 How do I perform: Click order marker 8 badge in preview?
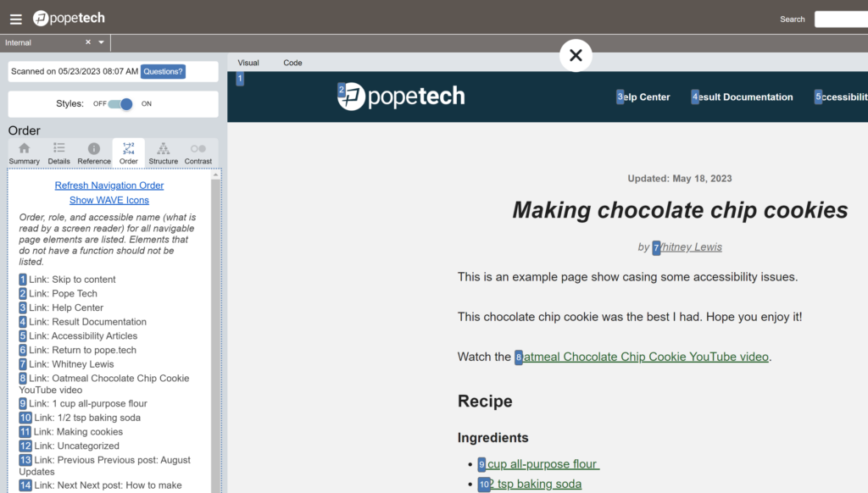tap(519, 357)
